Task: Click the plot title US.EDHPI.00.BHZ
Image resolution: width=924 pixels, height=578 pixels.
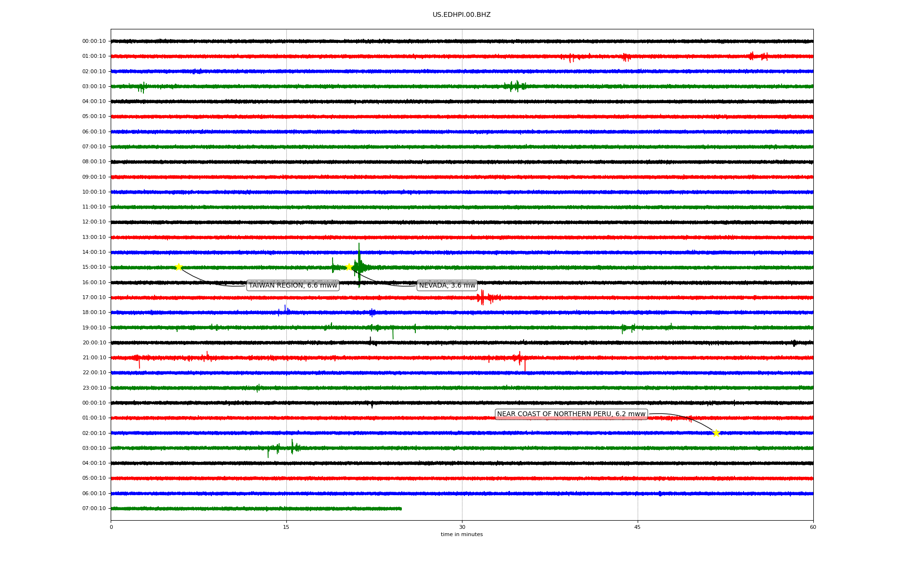Action: (x=462, y=15)
